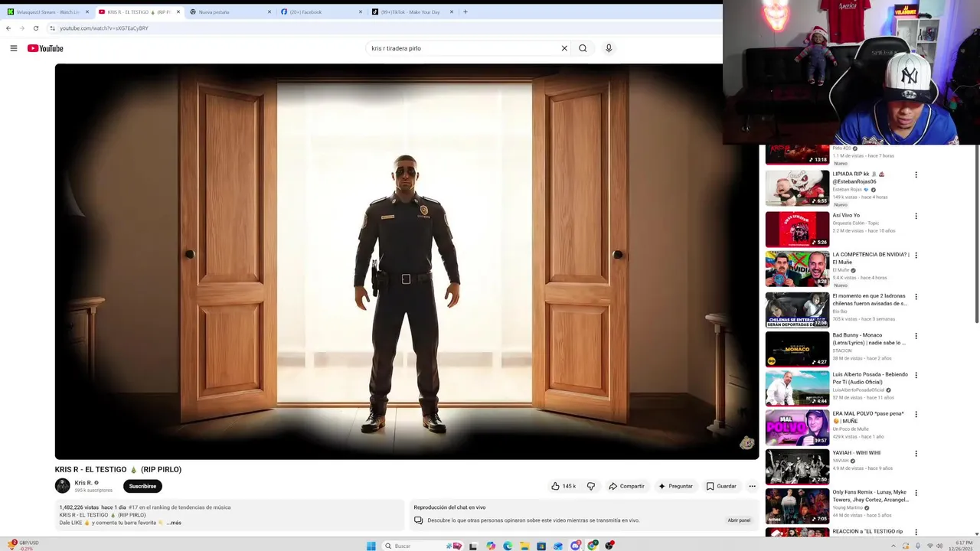This screenshot has width=980, height=551.
Task: Start voice search with the microphone
Action: pos(609,48)
